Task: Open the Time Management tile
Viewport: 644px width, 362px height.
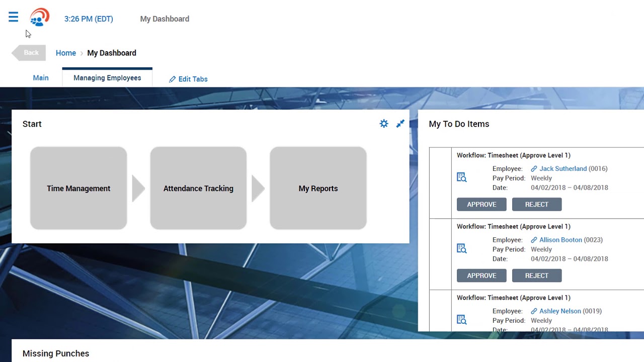Action: [x=78, y=189]
